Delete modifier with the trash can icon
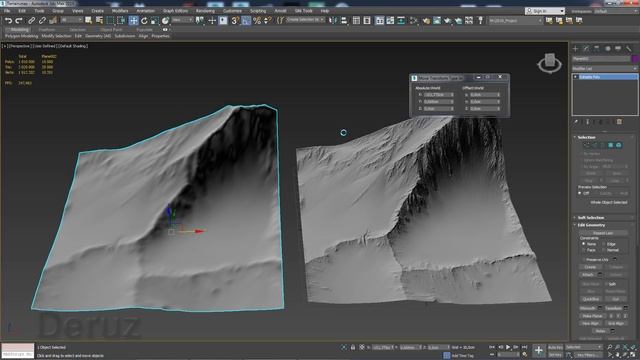 [619, 122]
